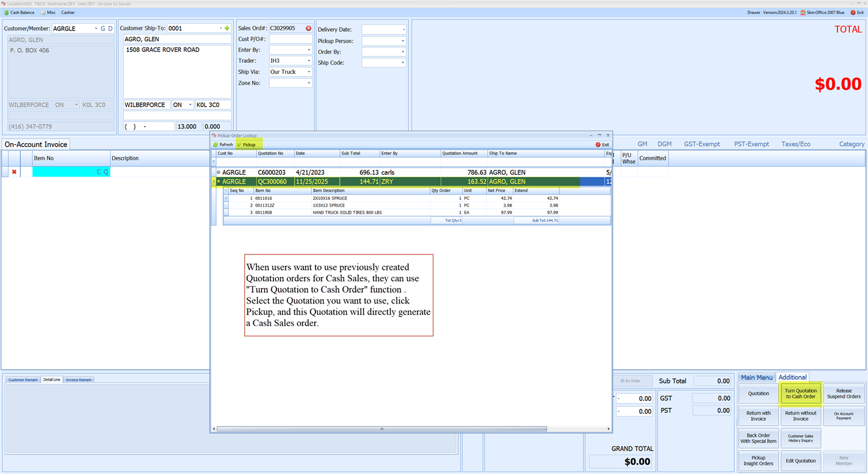Switch to the Main Menu tab
Image resolution: width=868 pixels, height=474 pixels.
pos(757,377)
